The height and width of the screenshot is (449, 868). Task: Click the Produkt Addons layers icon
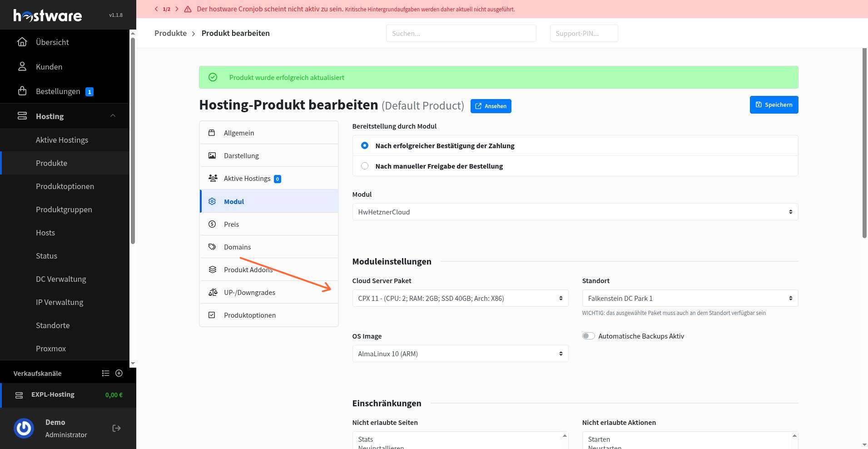(x=212, y=269)
